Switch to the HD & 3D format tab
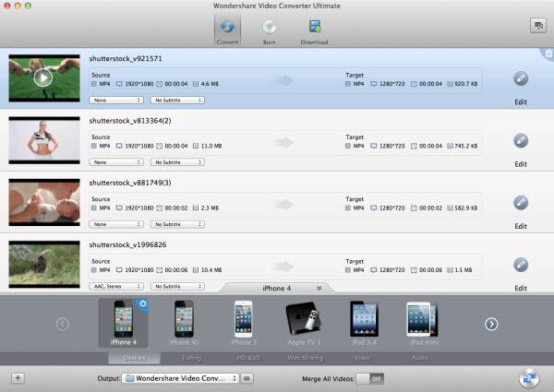554x392 pixels. coord(248,358)
